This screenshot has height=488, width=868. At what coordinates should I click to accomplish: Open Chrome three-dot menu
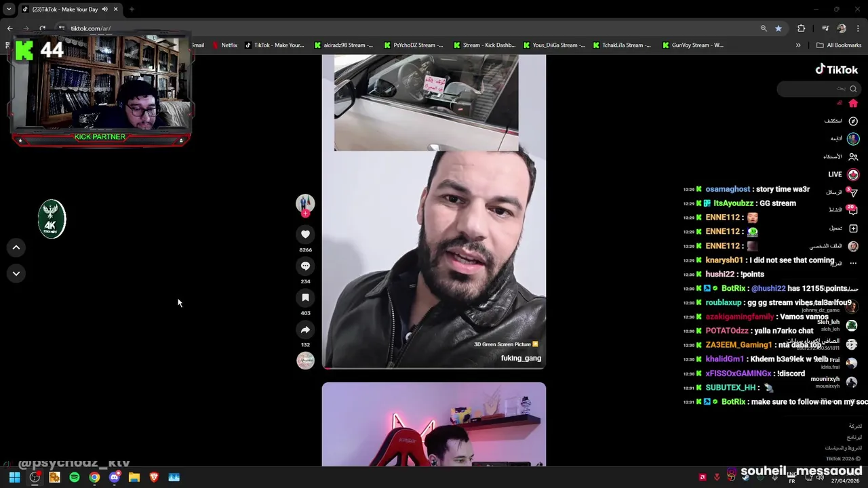coord(858,28)
